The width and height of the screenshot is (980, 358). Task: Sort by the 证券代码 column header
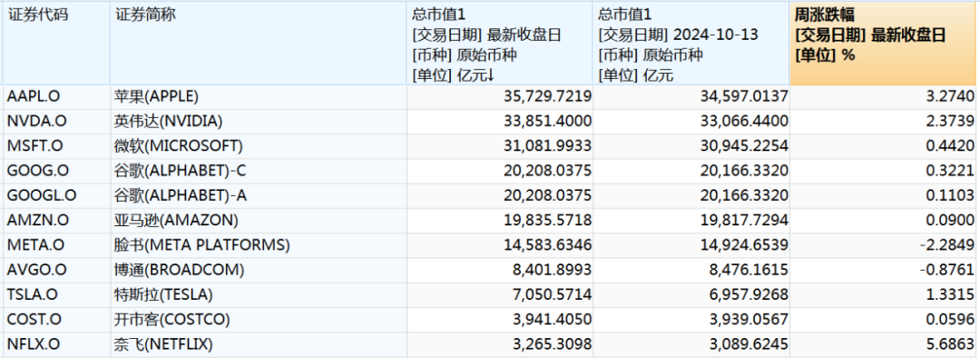[55, 44]
